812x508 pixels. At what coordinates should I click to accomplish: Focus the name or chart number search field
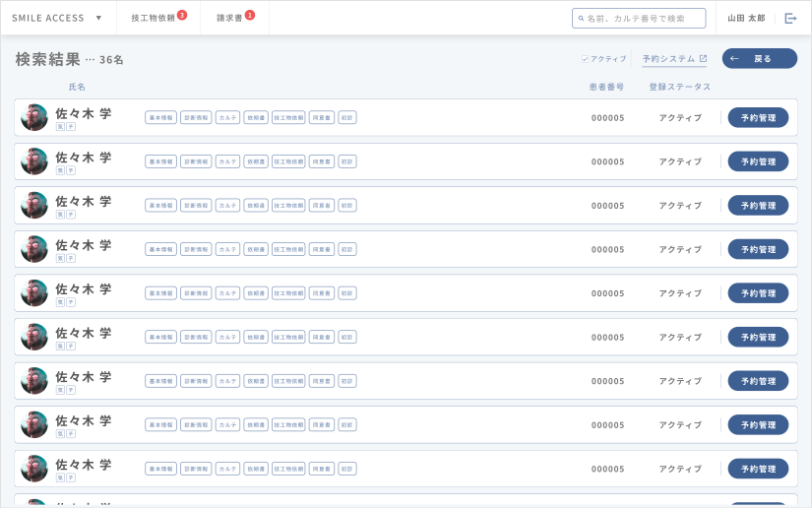pyautogui.click(x=644, y=18)
